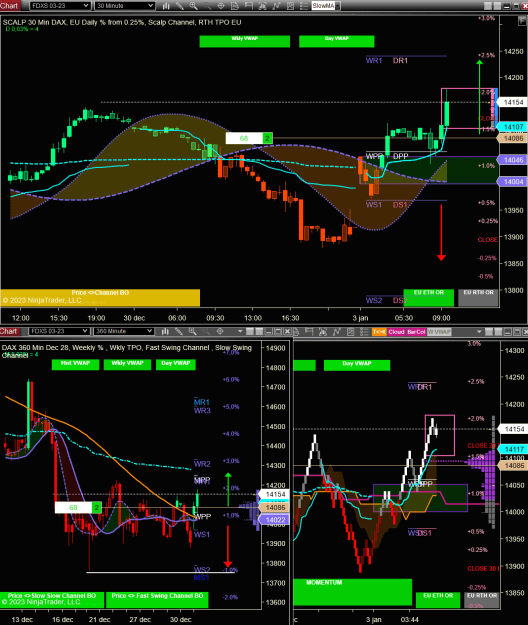The height and width of the screenshot is (625, 528).
Task: Toggle the W VWAP button in lower toolbar
Action: tap(439, 332)
